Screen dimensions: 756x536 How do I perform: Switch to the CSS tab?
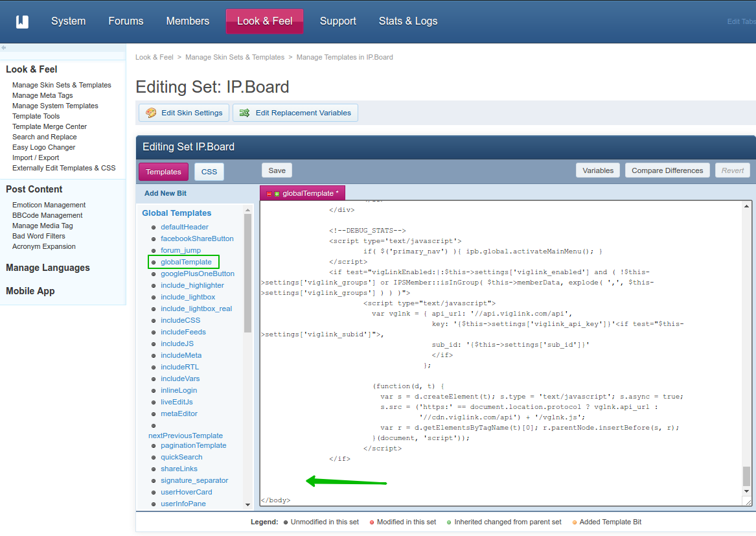pos(209,172)
